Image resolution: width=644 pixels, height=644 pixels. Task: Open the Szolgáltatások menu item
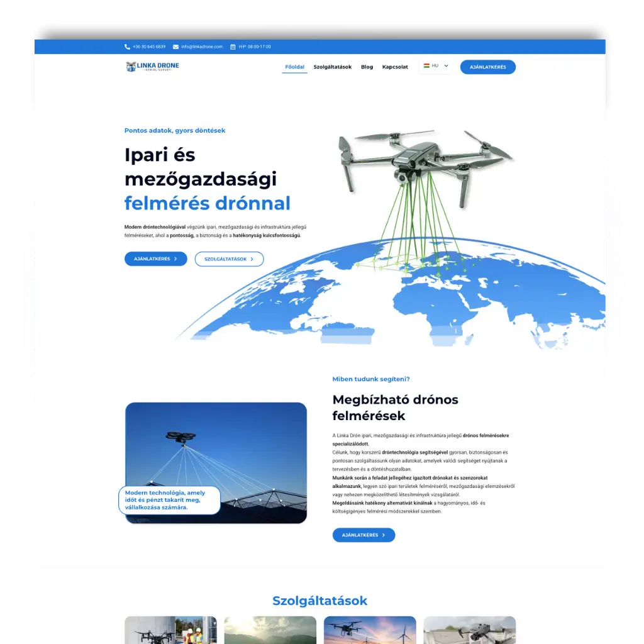tap(332, 67)
